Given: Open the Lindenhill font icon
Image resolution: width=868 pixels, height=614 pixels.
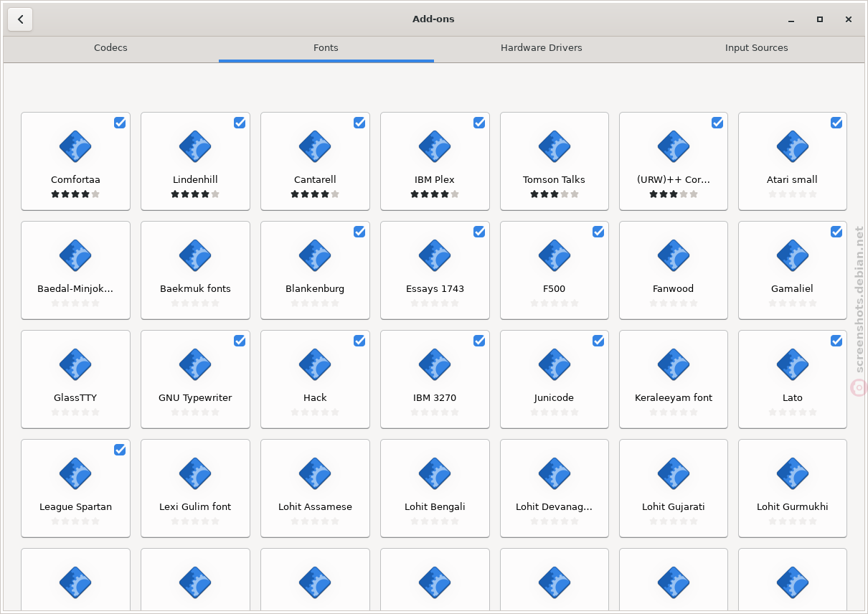Looking at the screenshot, I should pos(195,147).
